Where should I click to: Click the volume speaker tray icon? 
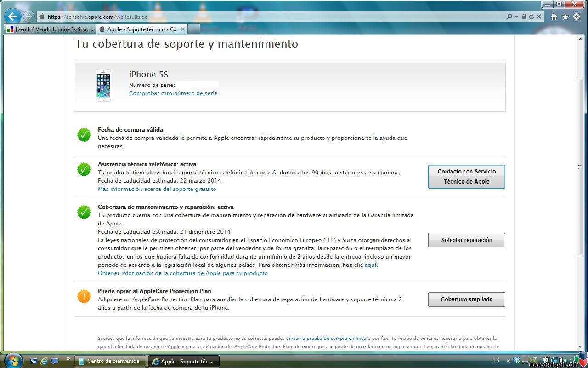562,361
